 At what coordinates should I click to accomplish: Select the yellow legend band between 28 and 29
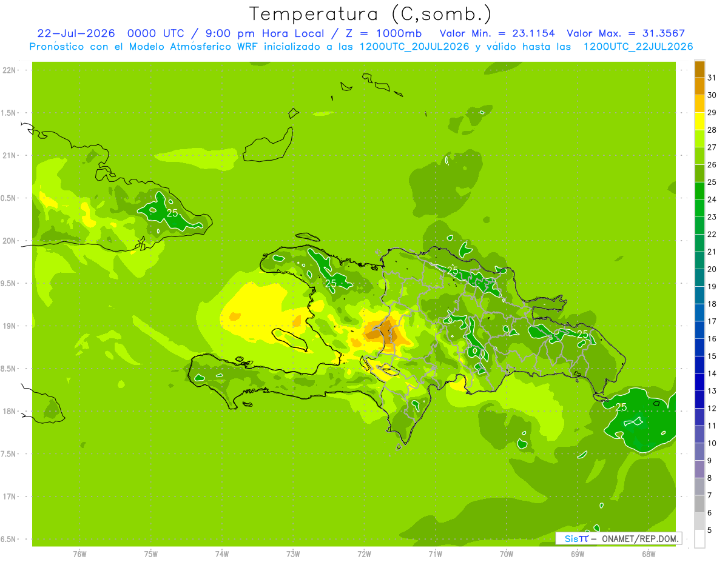(699, 121)
